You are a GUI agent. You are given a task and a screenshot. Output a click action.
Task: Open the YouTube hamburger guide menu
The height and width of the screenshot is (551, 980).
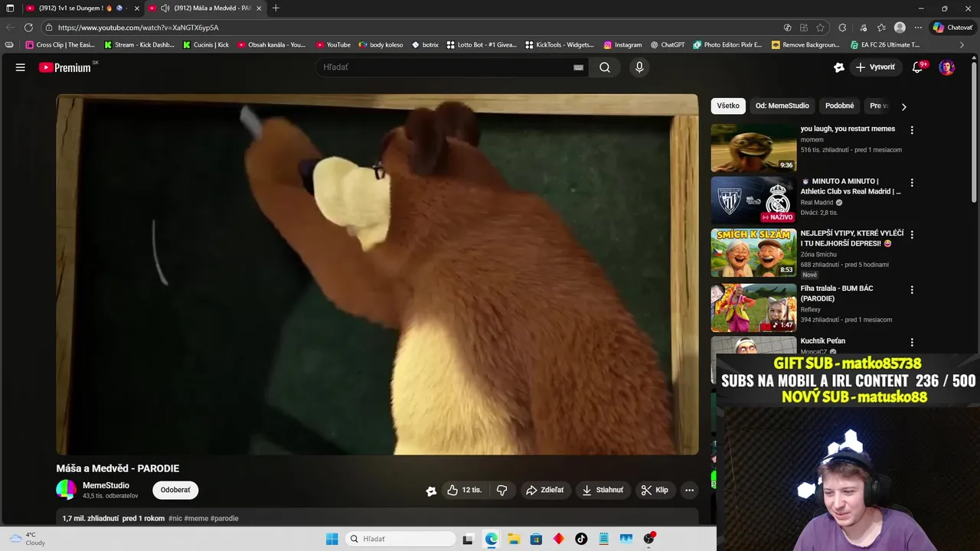tap(21, 67)
